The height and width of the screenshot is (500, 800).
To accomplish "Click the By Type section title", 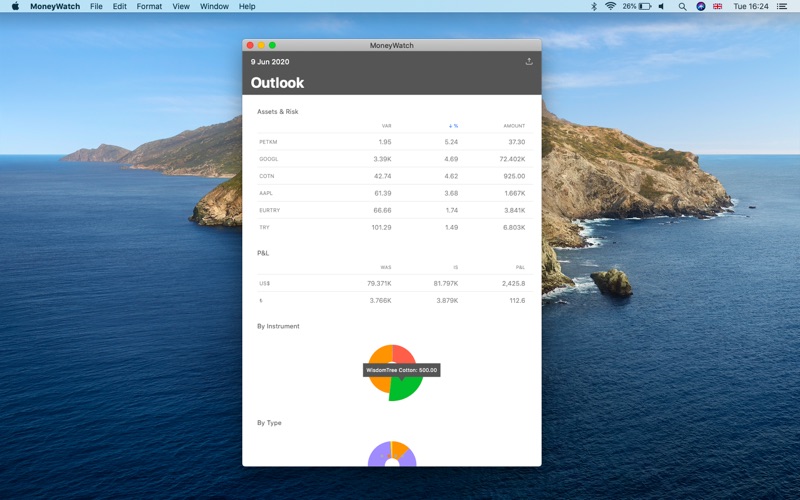I will coord(269,422).
